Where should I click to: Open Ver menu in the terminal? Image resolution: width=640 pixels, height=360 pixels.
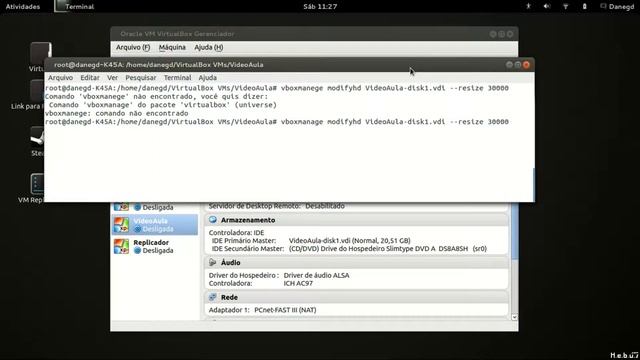(x=112, y=78)
